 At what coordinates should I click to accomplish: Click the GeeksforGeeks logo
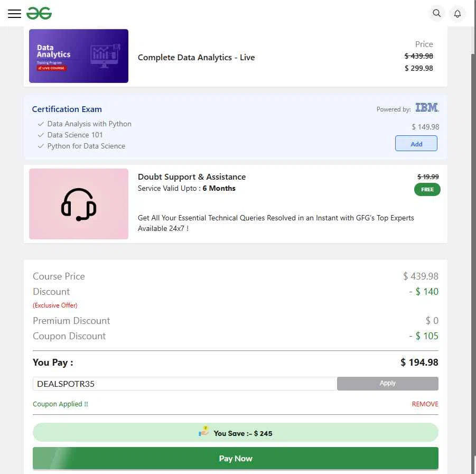click(39, 13)
